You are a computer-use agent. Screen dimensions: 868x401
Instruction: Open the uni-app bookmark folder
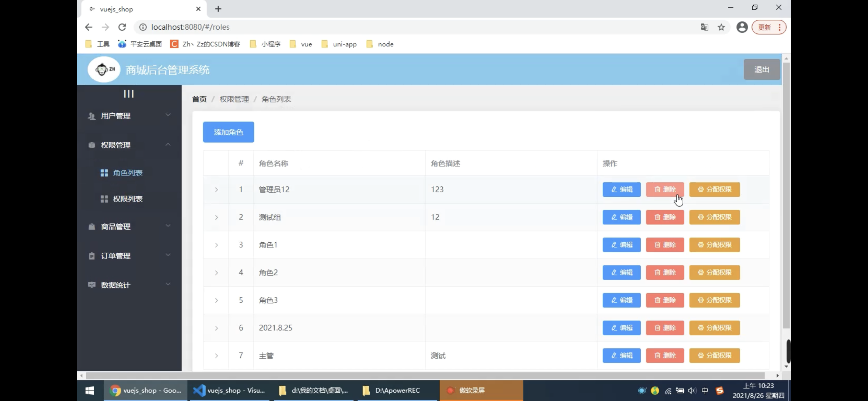click(339, 44)
